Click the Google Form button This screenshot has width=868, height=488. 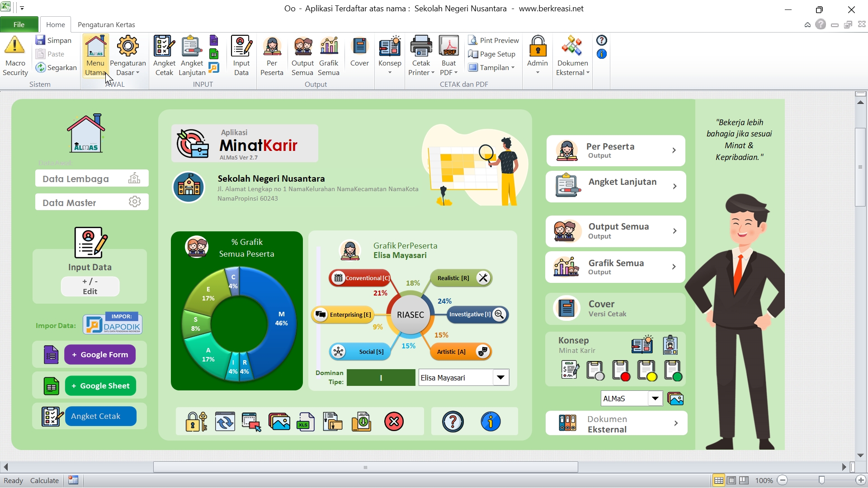(100, 355)
